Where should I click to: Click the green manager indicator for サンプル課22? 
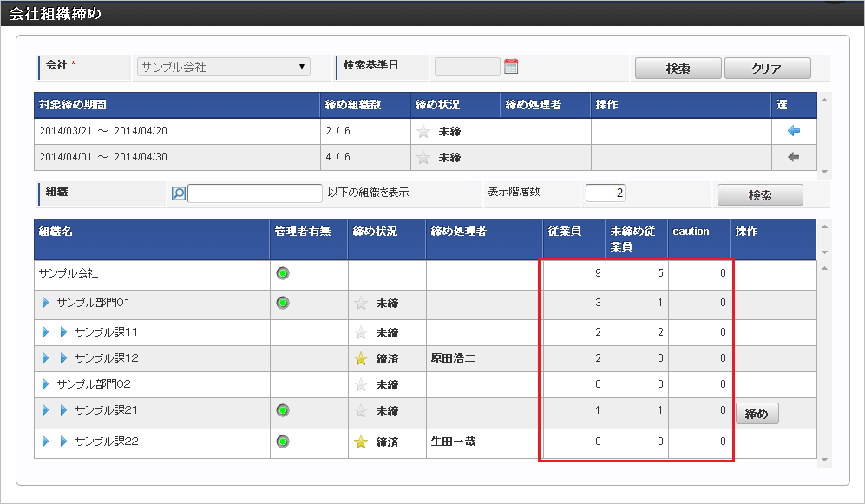[283, 442]
